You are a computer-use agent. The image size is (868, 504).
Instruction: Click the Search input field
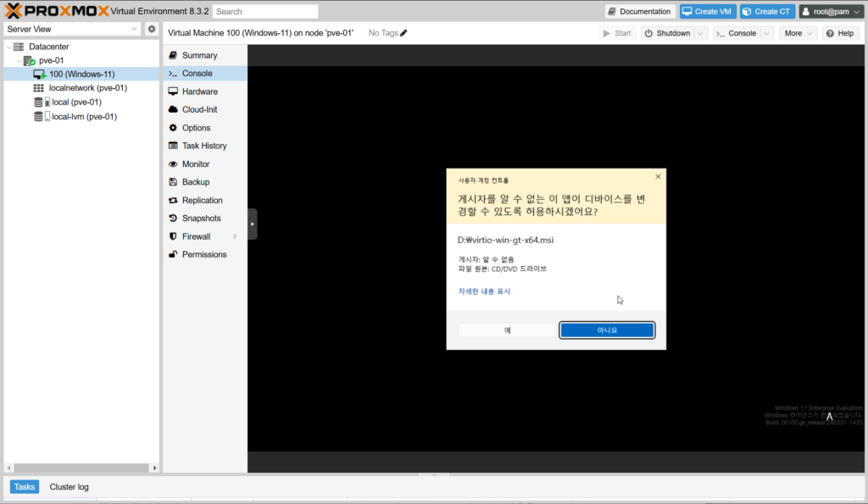[x=265, y=12]
